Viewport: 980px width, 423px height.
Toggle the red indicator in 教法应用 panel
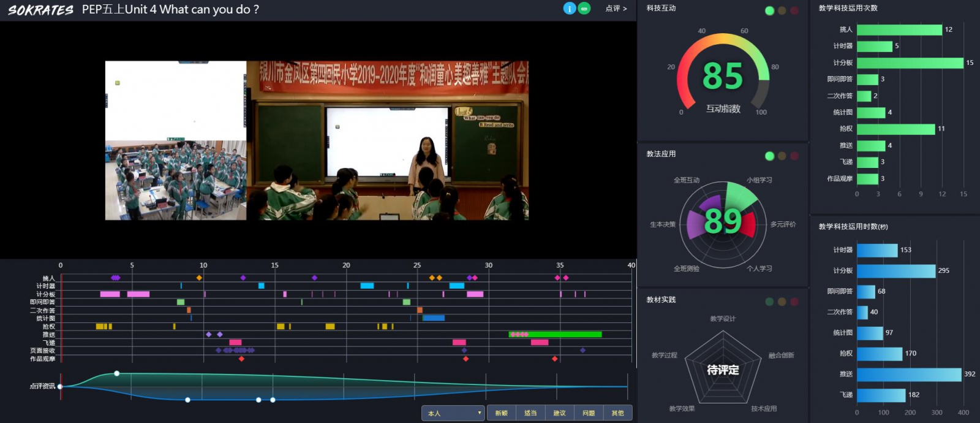click(x=794, y=156)
